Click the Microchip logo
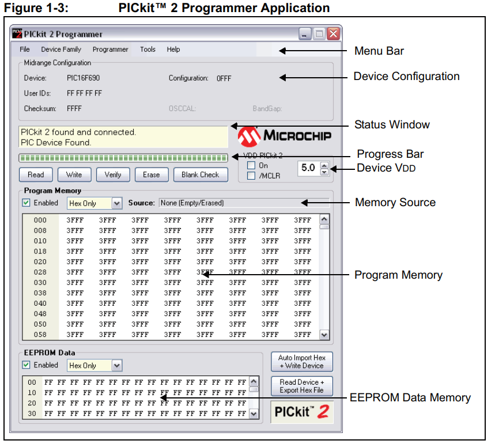 [285, 136]
